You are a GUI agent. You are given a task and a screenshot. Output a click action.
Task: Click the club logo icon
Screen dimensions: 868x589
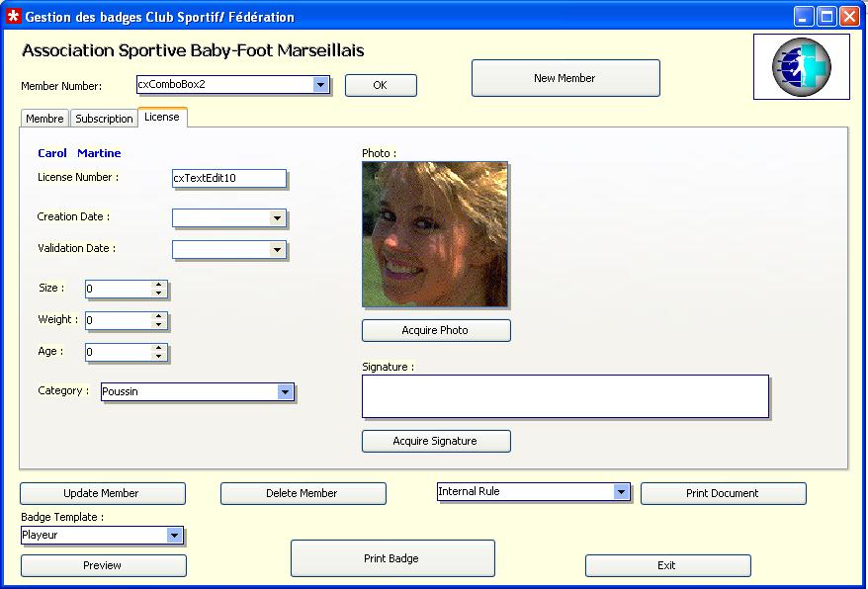801,67
